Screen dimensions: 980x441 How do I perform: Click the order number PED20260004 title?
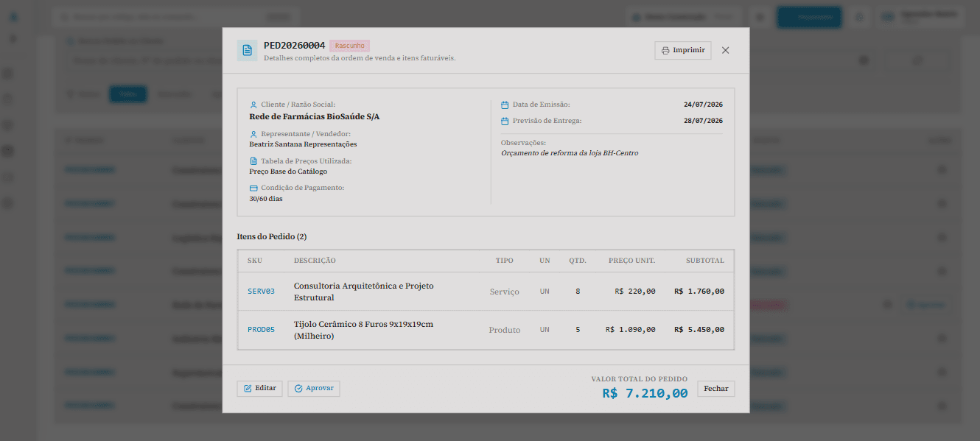294,46
